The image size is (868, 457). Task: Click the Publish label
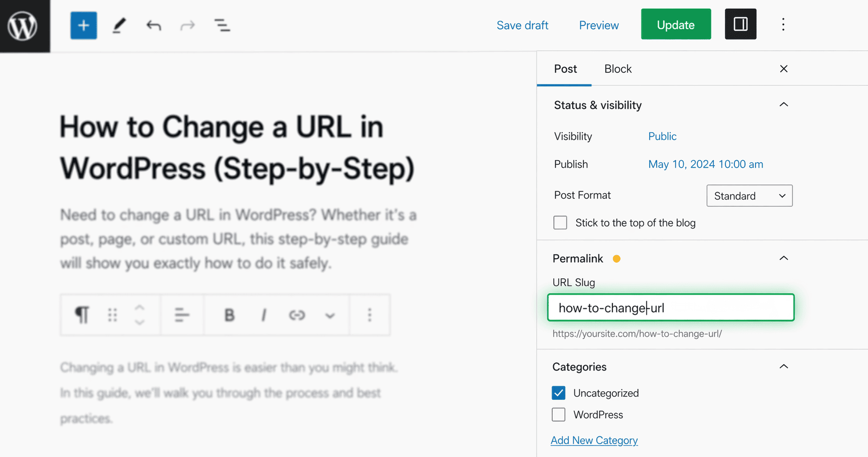[571, 164]
